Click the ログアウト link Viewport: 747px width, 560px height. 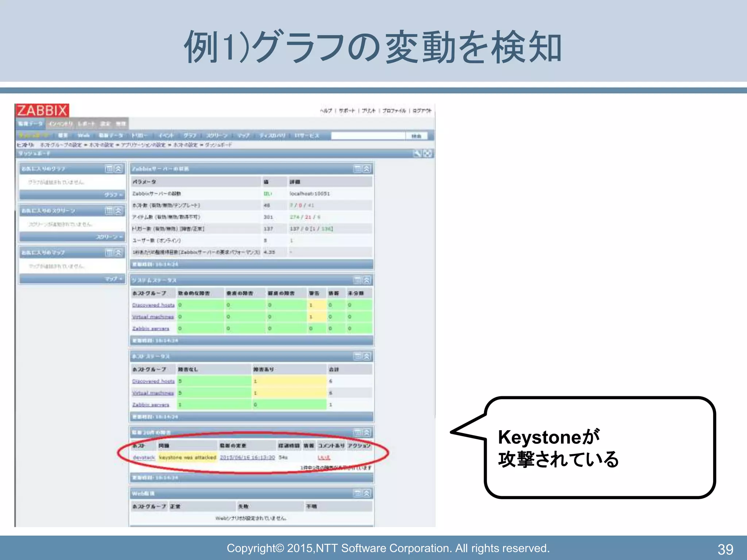pos(422,110)
